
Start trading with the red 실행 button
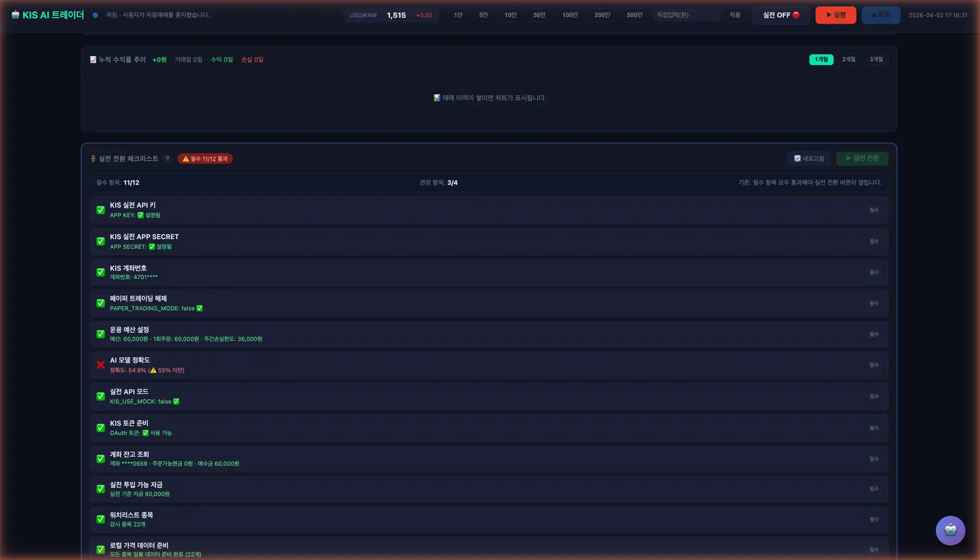(835, 15)
